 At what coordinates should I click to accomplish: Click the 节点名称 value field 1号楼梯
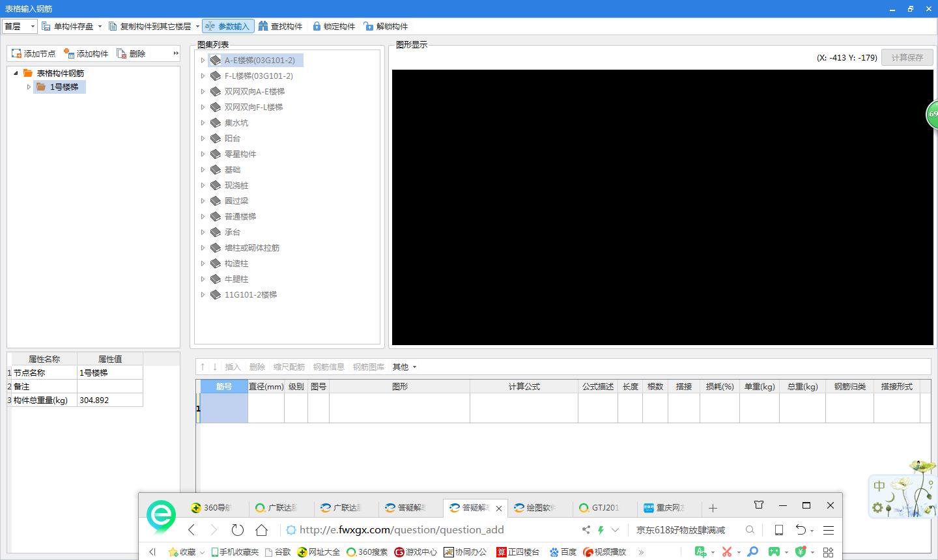pos(109,372)
